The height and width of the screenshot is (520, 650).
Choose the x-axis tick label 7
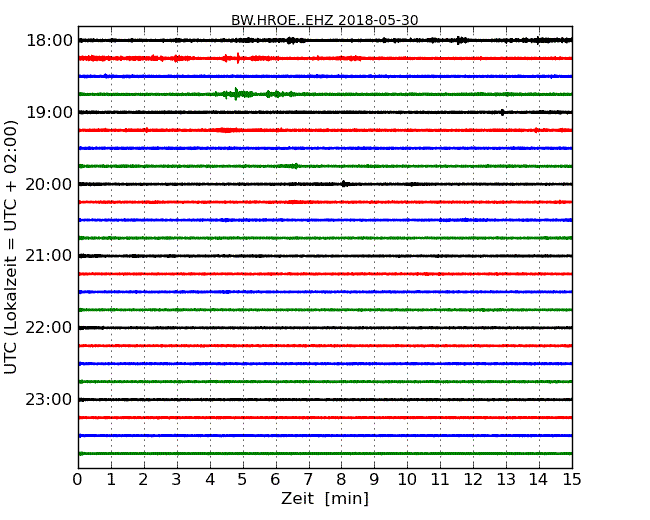pyautogui.click(x=308, y=480)
